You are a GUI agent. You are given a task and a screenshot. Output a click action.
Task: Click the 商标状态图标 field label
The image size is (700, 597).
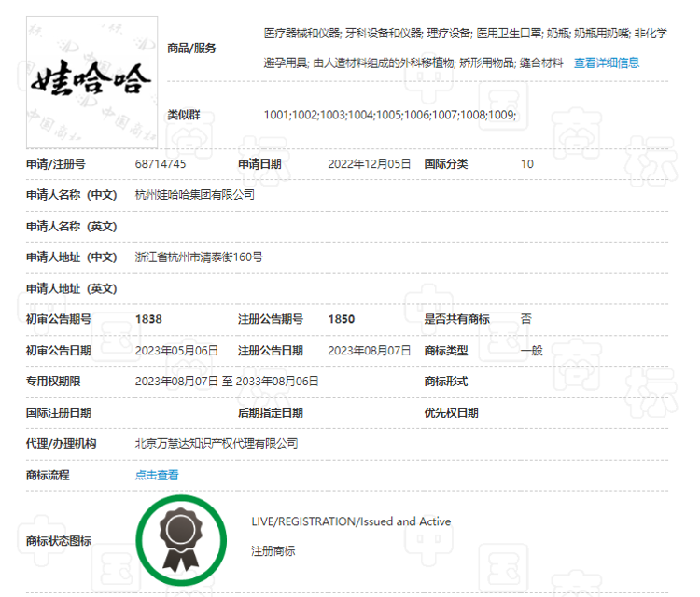(x=59, y=541)
